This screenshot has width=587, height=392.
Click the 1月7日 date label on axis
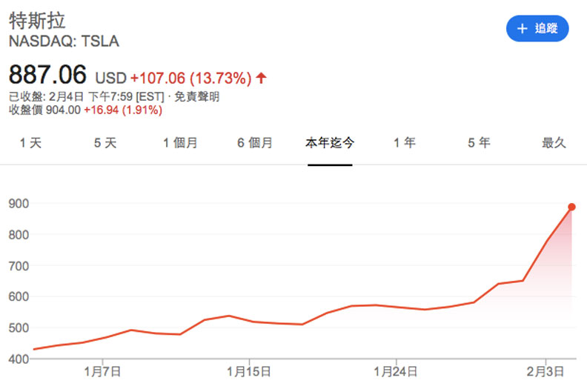point(103,370)
